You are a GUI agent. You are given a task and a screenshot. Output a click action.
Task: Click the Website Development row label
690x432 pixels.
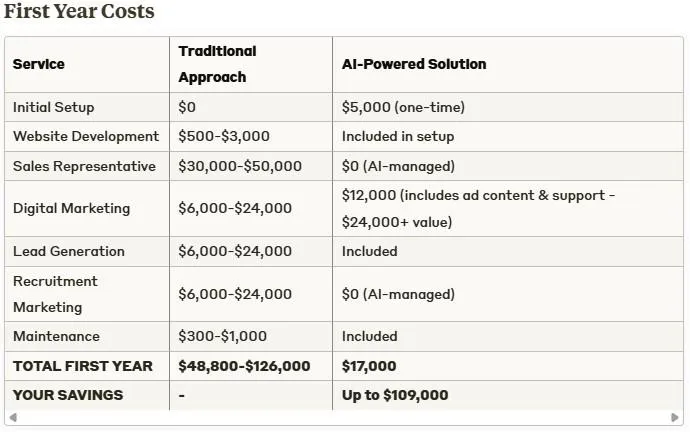(x=87, y=136)
